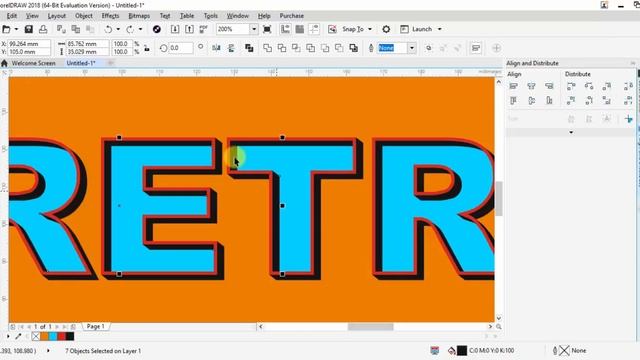Click Align bottom icon in docker
This screenshot has height=360, width=640.
click(x=549, y=100)
